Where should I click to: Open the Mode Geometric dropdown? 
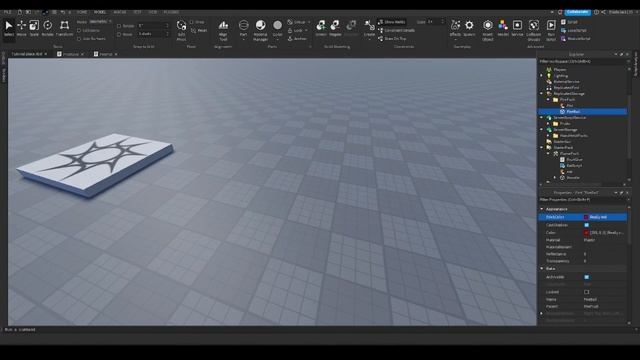point(100,22)
